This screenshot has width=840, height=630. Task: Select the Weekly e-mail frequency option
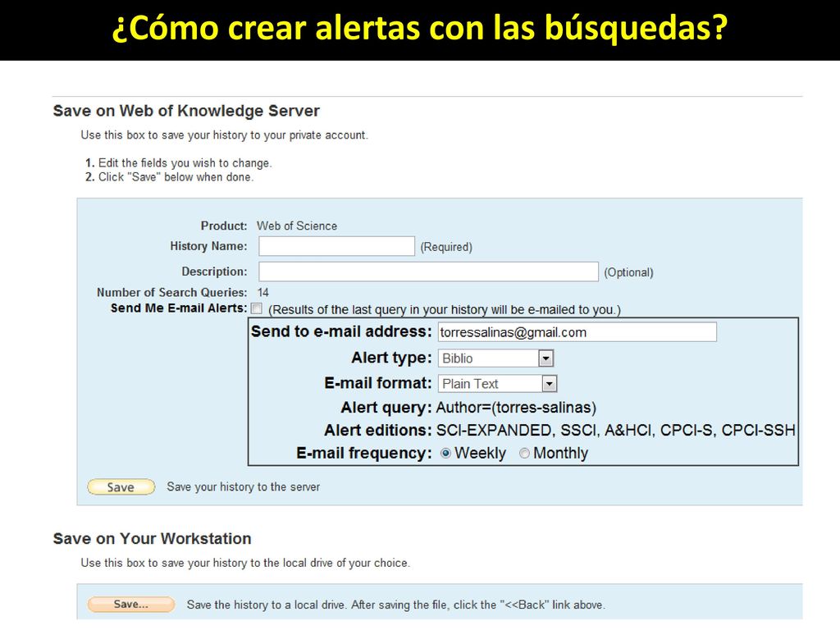[x=445, y=453]
